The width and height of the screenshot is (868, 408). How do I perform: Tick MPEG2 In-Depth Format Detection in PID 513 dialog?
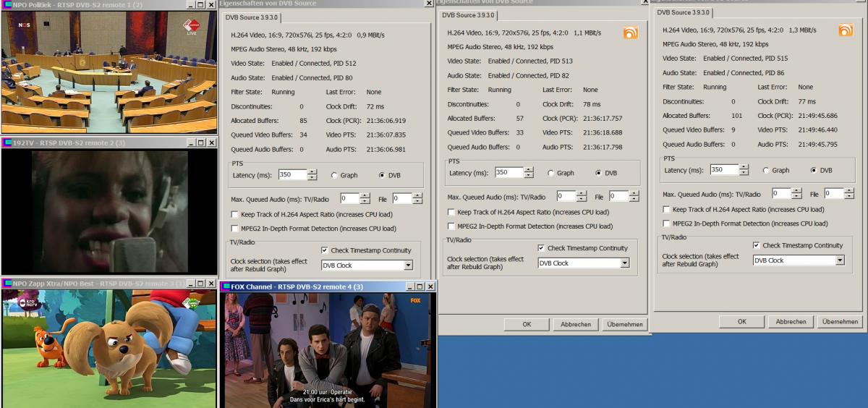coord(452,226)
